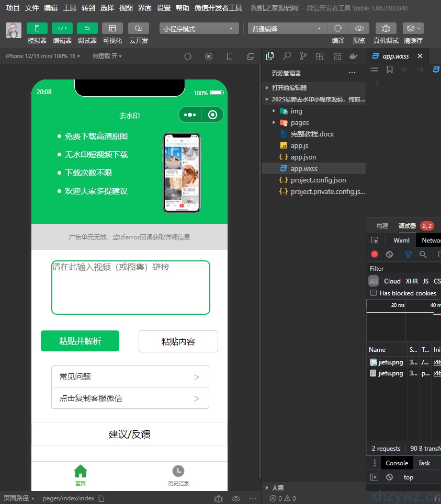Open the search magnifier icon in sidebar

[x=287, y=56]
